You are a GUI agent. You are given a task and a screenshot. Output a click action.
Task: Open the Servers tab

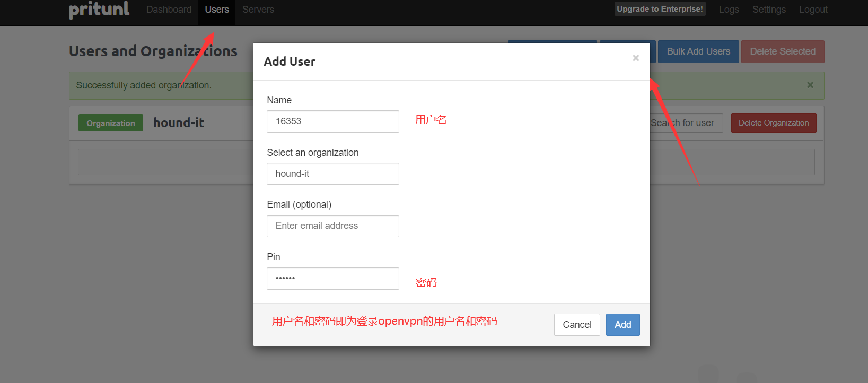(258, 10)
